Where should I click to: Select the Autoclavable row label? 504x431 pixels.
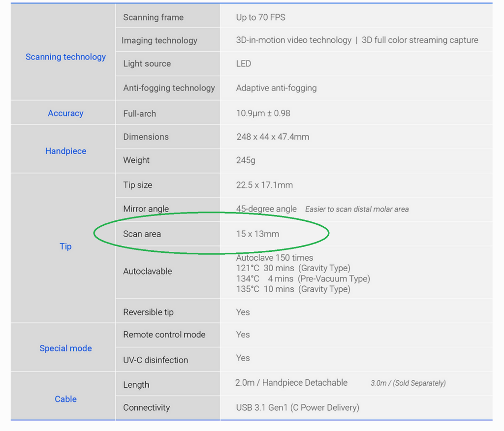(x=147, y=271)
